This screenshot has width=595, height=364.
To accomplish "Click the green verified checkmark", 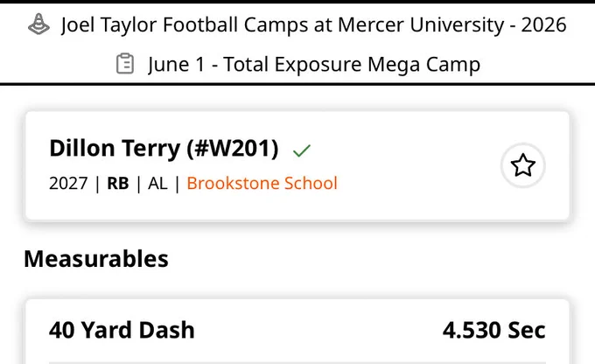I will 302,150.
